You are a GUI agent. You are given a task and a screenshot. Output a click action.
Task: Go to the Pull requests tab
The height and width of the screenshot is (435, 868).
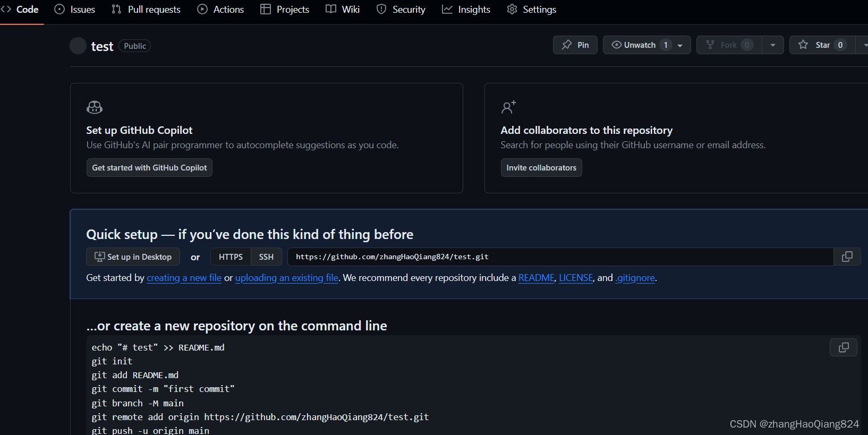tap(146, 10)
